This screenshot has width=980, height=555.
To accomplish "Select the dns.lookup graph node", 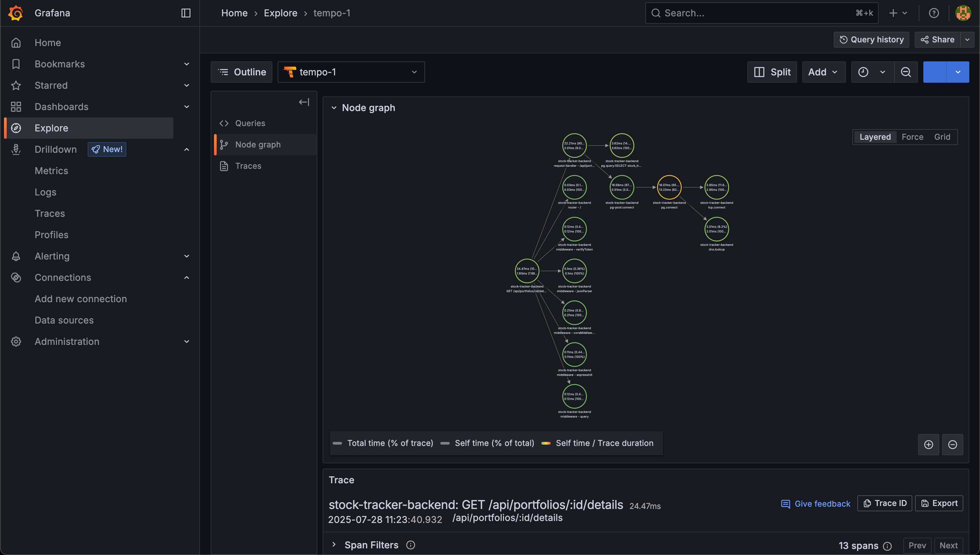I will pos(716,229).
